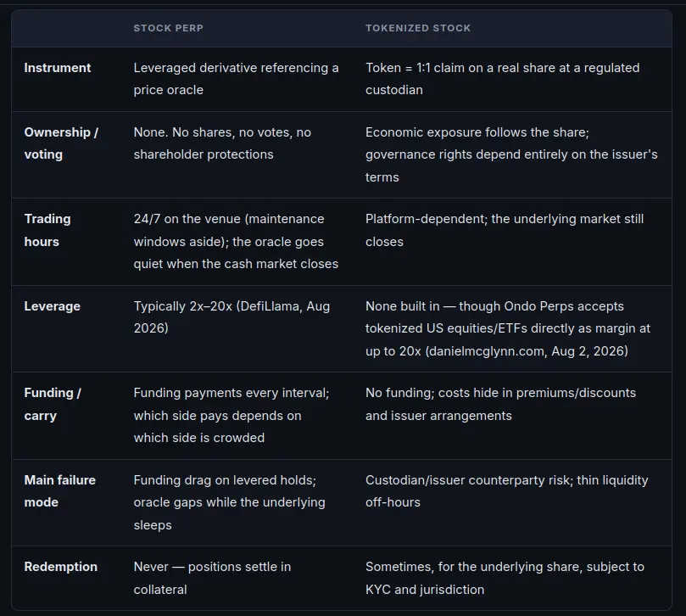Click the Trading hours row label
Viewport: 686px width, 616px height.
(47, 230)
